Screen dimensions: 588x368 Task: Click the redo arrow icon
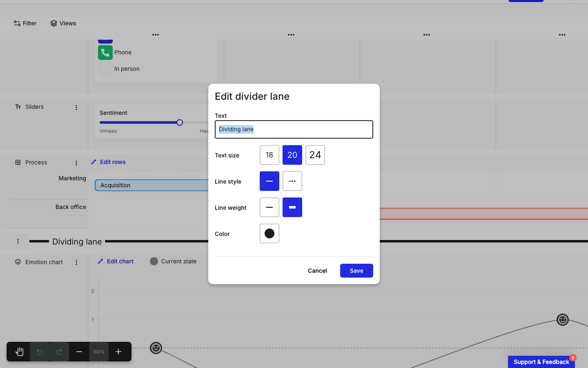(59, 352)
